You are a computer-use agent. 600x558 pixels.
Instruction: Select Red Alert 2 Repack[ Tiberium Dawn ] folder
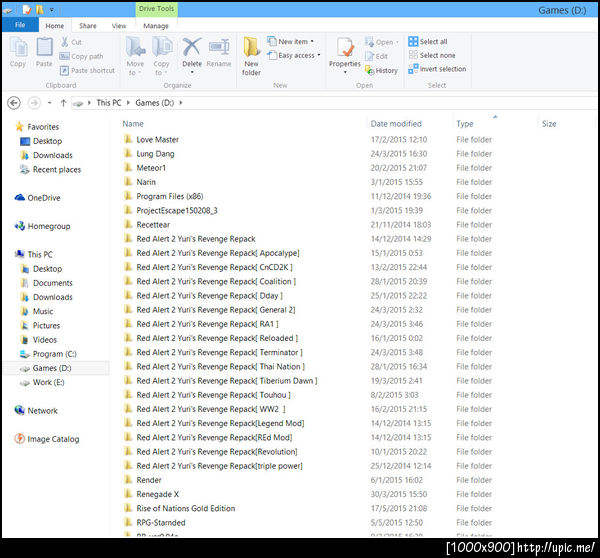(227, 381)
